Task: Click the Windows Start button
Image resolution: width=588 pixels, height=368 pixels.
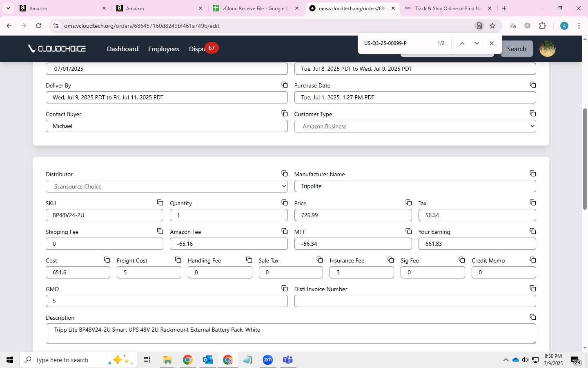Action: (x=10, y=360)
